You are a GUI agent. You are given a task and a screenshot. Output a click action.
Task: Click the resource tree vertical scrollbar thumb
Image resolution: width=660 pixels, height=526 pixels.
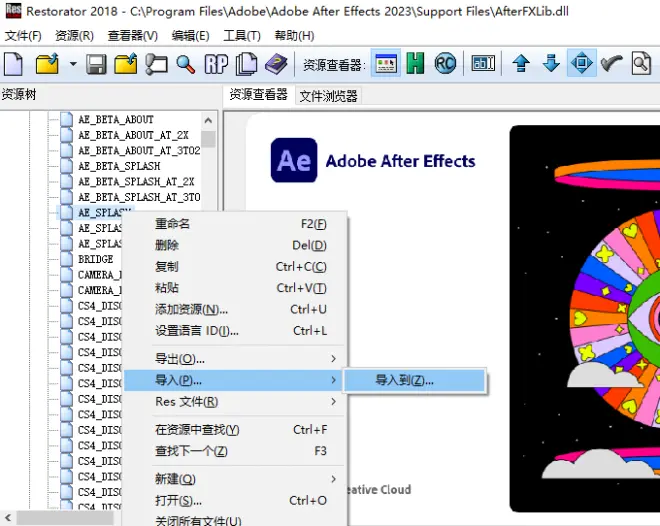(x=208, y=139)
